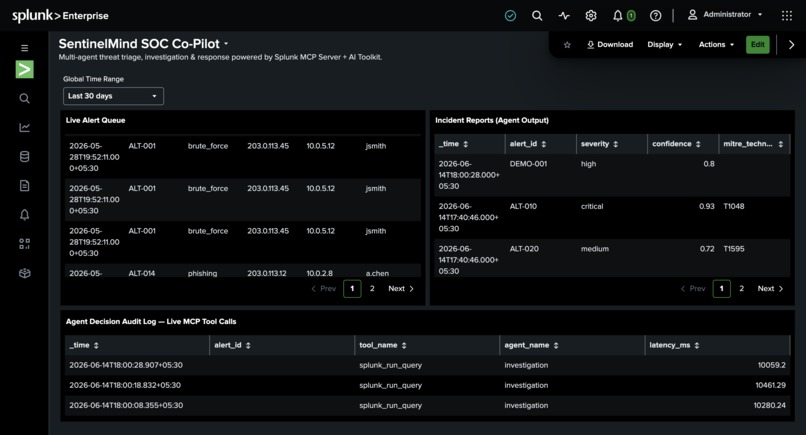This screenshot has width=806, height=435.
Task: Open the green Search app icon in sidebar
Action: tap(24, 69)
